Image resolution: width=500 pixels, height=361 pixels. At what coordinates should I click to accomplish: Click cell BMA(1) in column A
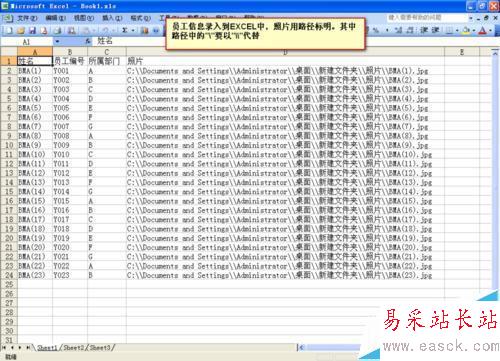(x=35, y=71)
